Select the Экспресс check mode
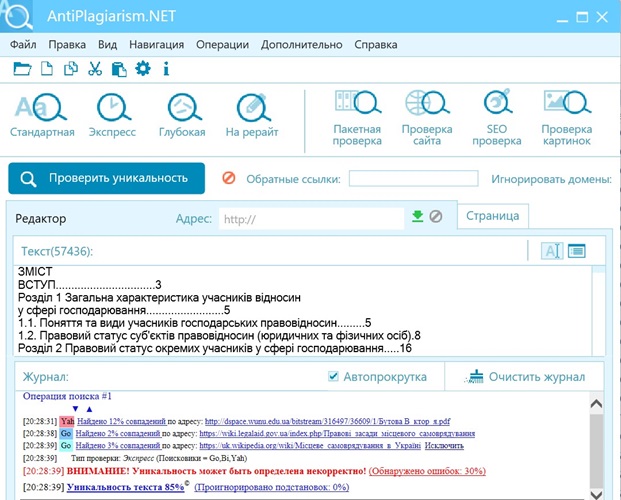Screen dimensions: 621x500 pos(112,115)
